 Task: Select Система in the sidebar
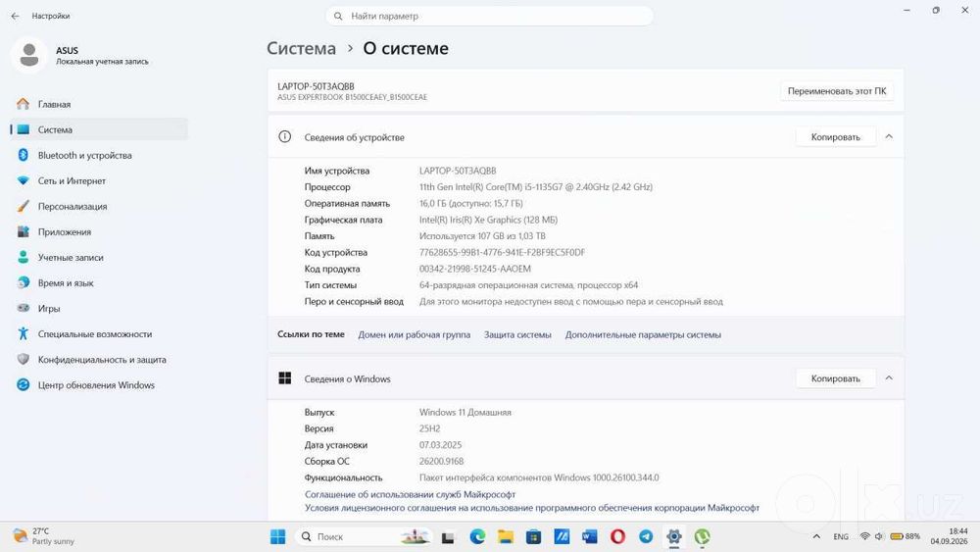[99, 129]
